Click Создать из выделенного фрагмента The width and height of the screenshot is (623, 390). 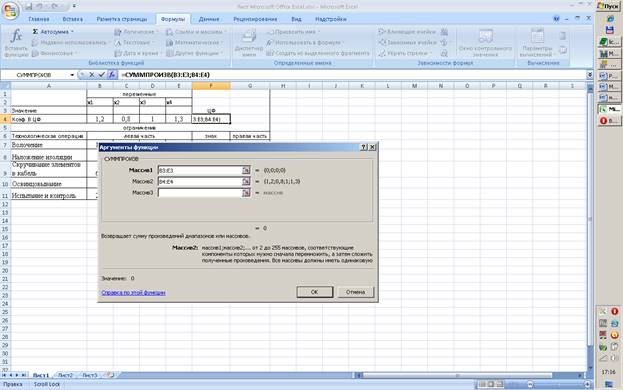point(318,53)
